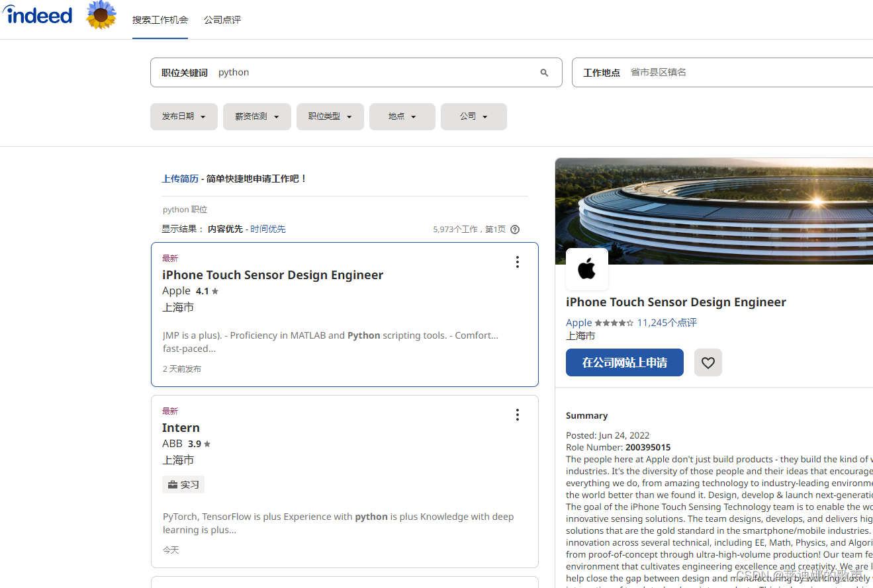Expand the 公司 filter dropdown
This screenshot has width=873, height=588.
474,116
